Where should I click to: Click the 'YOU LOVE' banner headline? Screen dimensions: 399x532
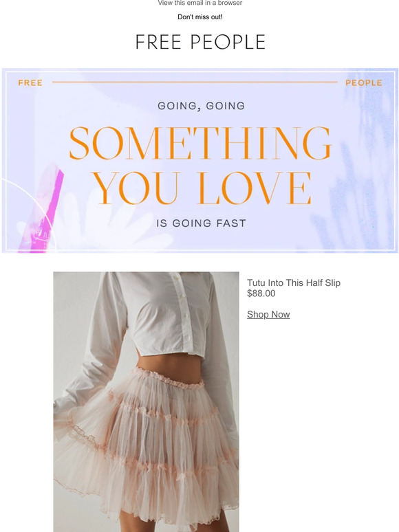coord(202,188)
